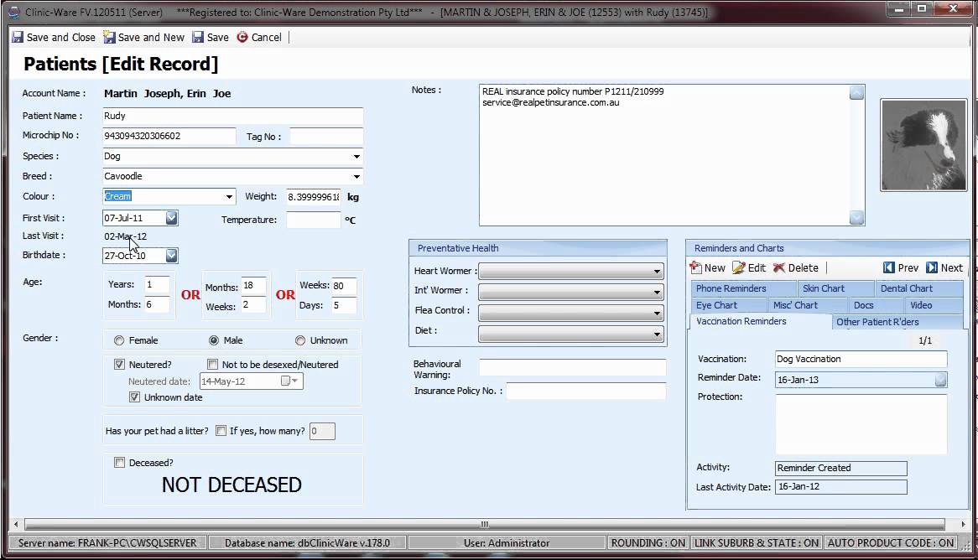
Task: Click AUTO PRODUCT CODE : ON status
Action: click(x=891, y=543)
